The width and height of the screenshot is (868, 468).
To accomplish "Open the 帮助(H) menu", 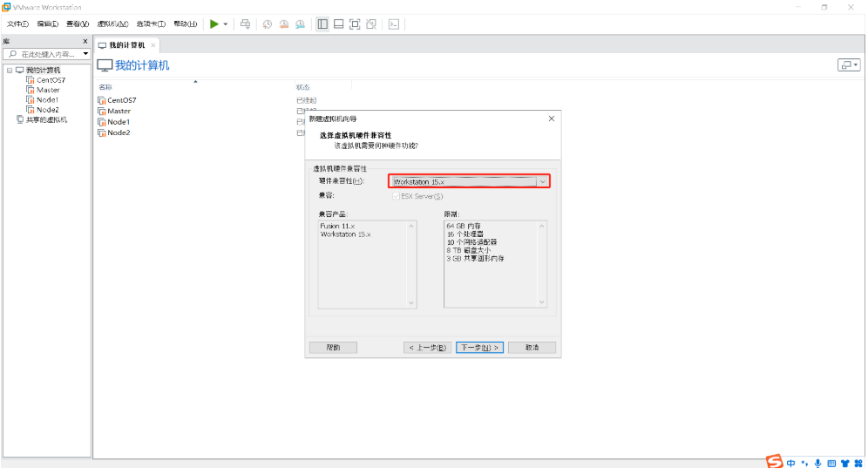I will pos(186,24).
